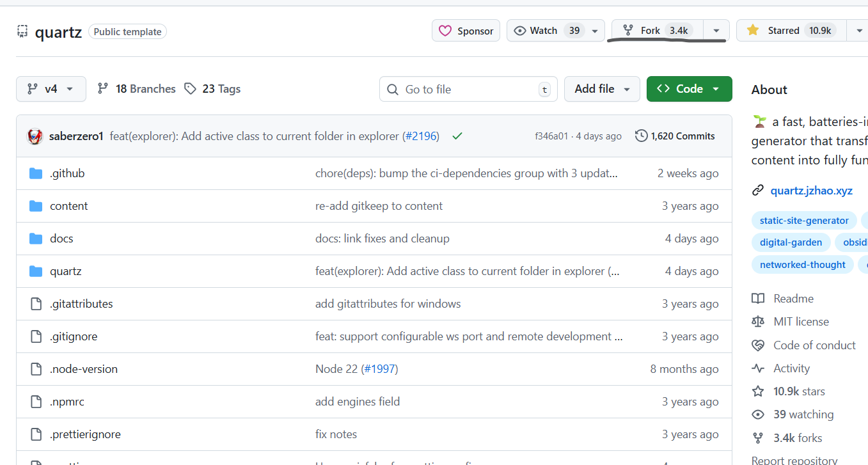868x465 pixels.
Task: Open the docs folder
Action: (x=61, y=239)
